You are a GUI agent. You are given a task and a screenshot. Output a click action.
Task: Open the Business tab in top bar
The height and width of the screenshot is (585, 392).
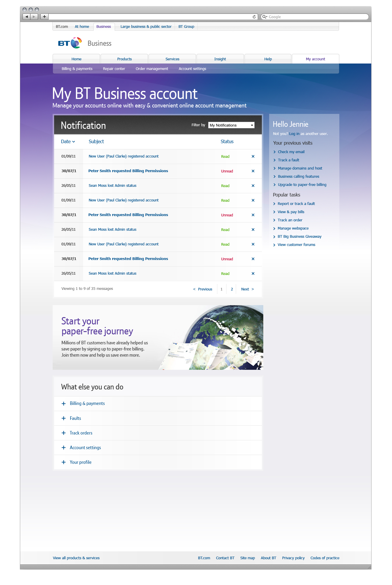(104, 27)
